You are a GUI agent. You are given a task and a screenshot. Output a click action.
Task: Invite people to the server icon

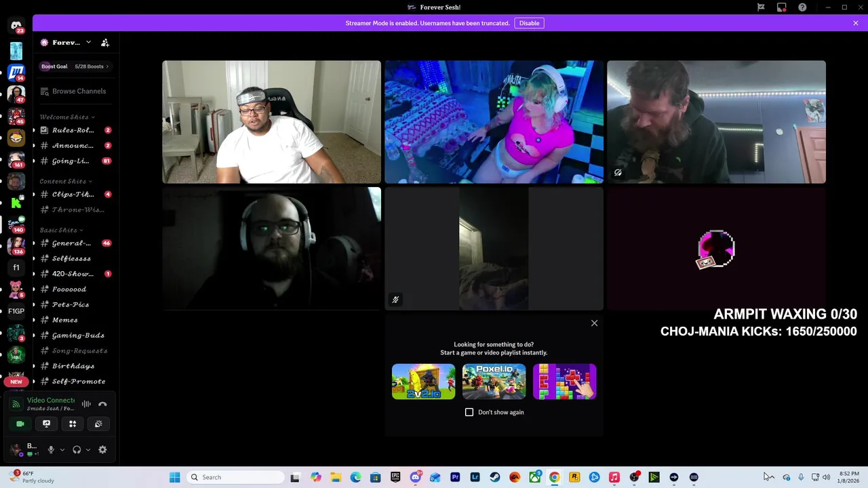point(105,43)
